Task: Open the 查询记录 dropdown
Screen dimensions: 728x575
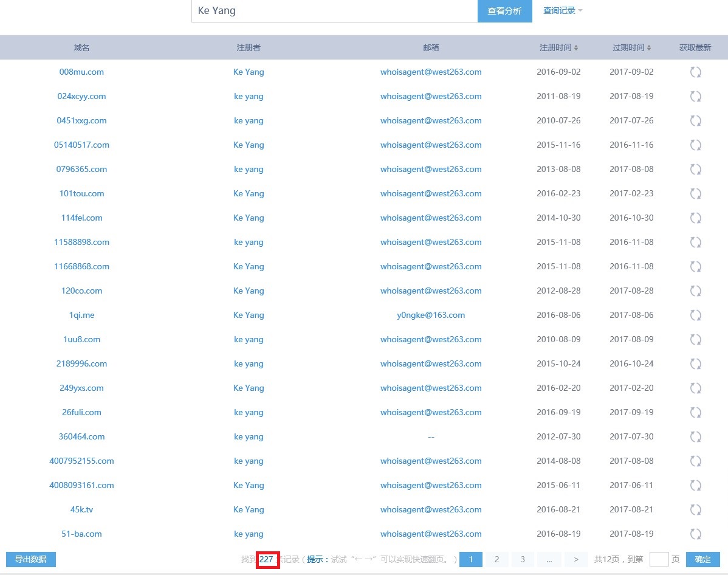Action: click(562, 11)
